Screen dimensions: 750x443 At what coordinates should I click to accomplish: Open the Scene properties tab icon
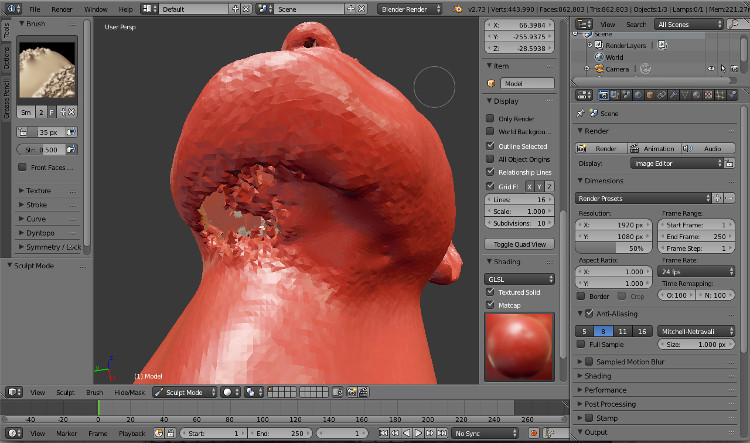[626, 95]
